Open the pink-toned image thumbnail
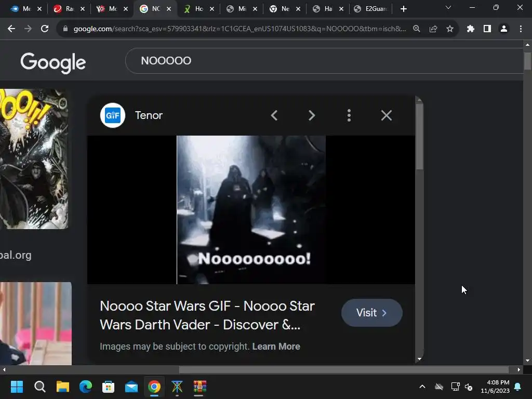This screenshot has height=399, width=532. pyautogui.click(x=36, y=323)
